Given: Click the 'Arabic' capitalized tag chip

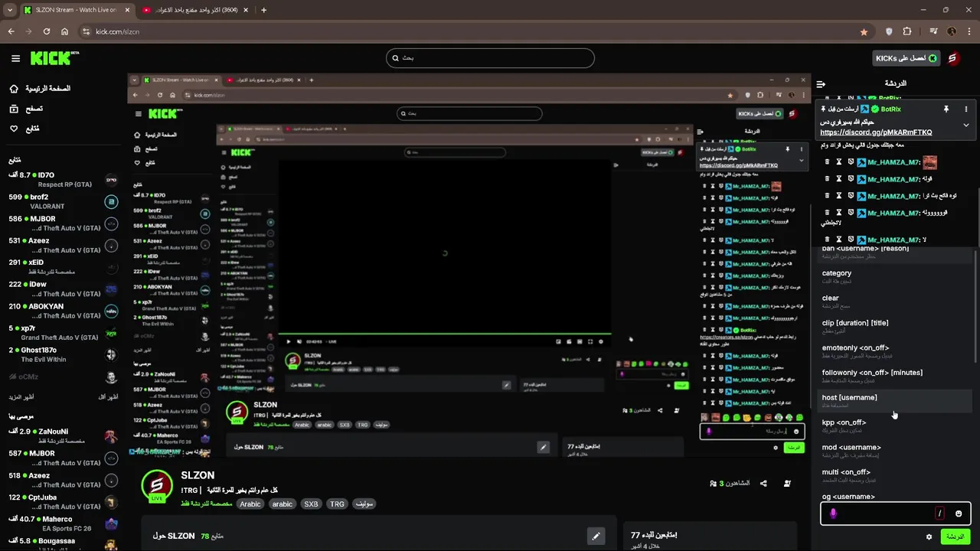Looking at the screenshot, I should pos(250,504).
